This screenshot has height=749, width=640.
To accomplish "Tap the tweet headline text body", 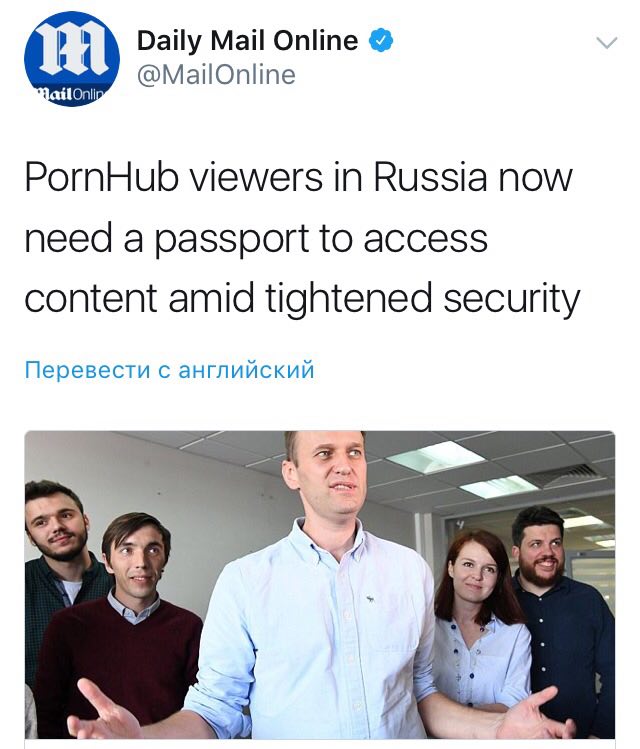I will tap(302, 238).
